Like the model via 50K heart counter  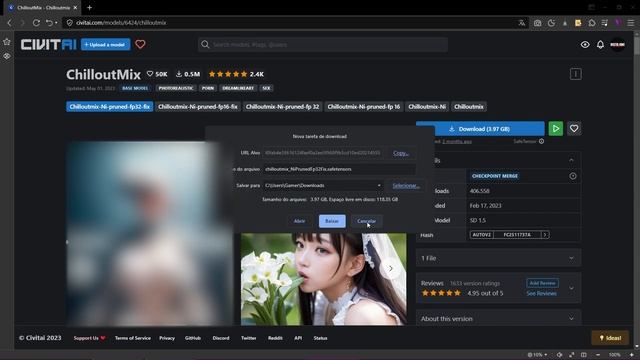(x=157, y=74)
